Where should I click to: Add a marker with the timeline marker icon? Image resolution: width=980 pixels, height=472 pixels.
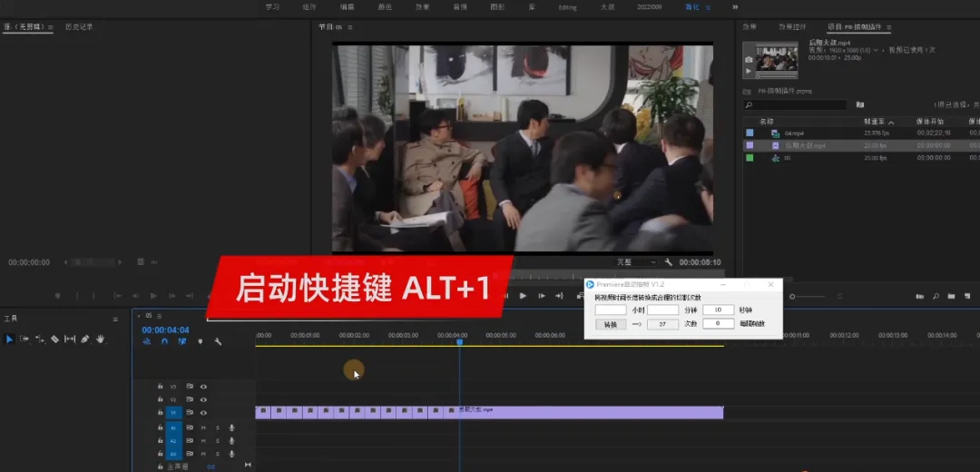[200, 341]
